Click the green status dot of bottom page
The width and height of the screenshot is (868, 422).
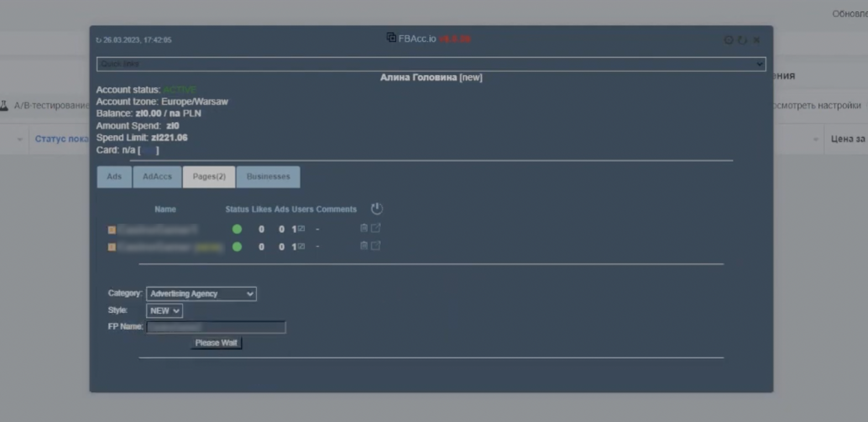pyautogui.click(x=237, y=246)
